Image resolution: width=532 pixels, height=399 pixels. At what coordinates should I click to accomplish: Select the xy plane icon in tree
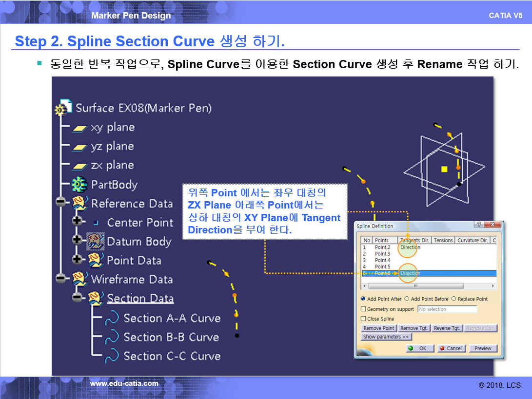coord(79,128)
